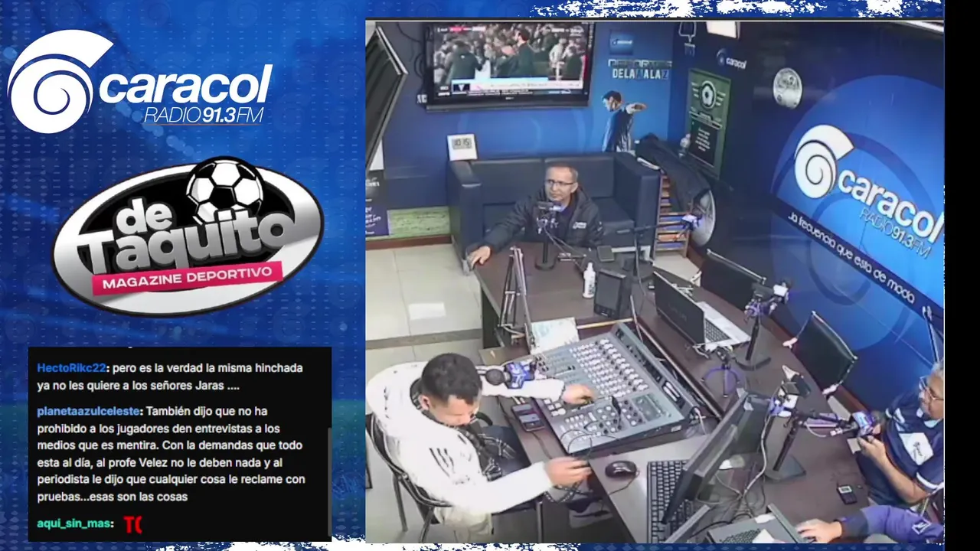The height and width of the screenshot is (551, 980).
Task: Click chat text 'pero es la verdad la misma hinchada'
Action: [x=207, y=368]
